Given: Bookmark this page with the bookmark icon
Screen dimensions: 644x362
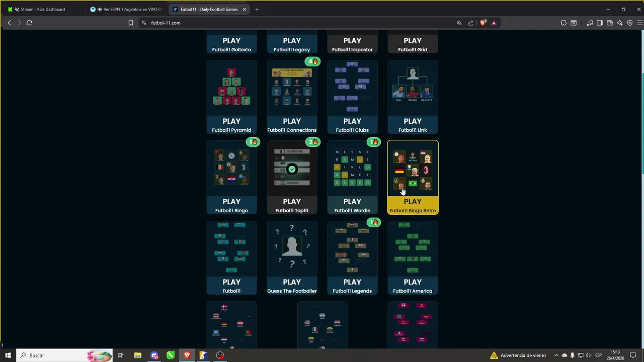Looking at the screenshot, I should click(131, 23).
